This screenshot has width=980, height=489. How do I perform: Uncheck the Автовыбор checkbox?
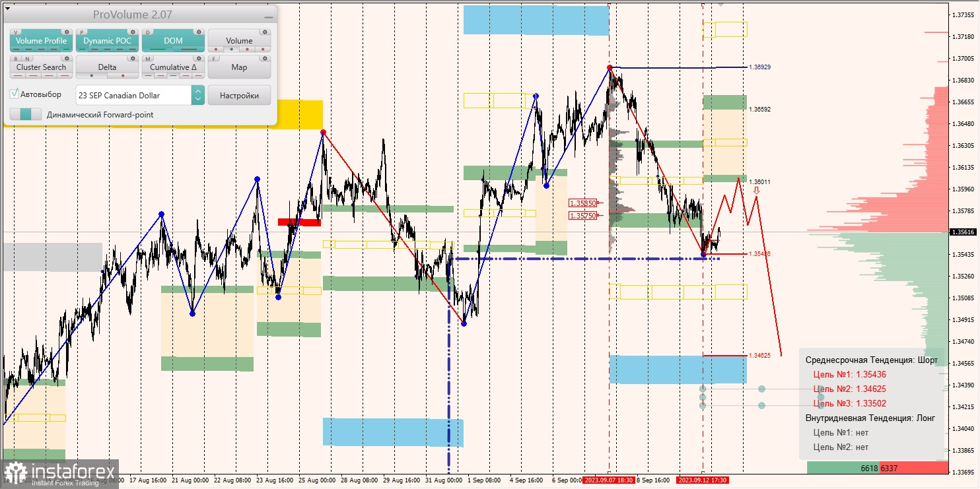coord(14,94)
